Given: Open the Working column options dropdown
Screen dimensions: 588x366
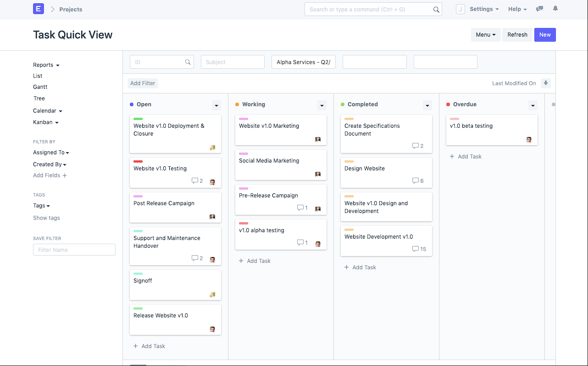Looking at the screenshot, I should click(322, 105).
